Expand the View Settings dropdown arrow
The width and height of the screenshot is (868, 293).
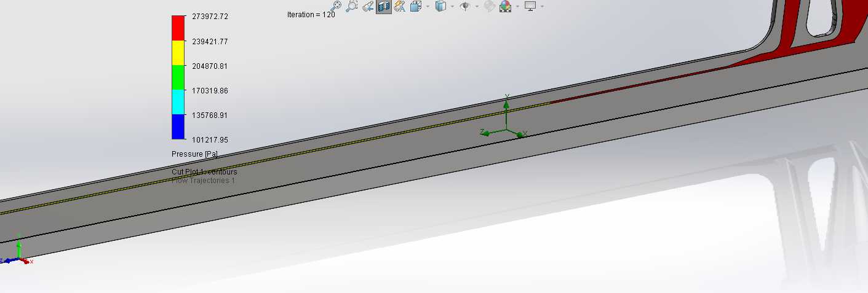(x=542, y=7)
